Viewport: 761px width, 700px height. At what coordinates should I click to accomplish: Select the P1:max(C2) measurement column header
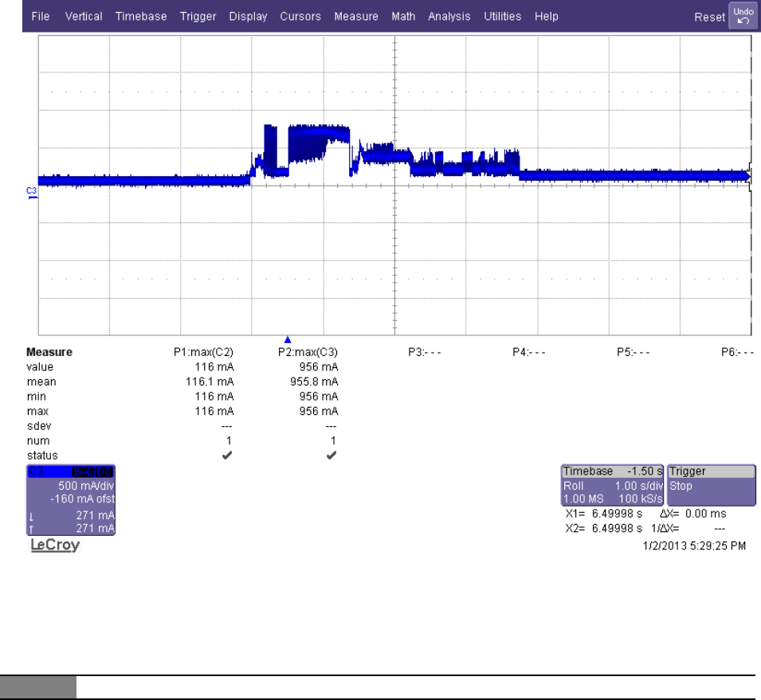[204, 353]
